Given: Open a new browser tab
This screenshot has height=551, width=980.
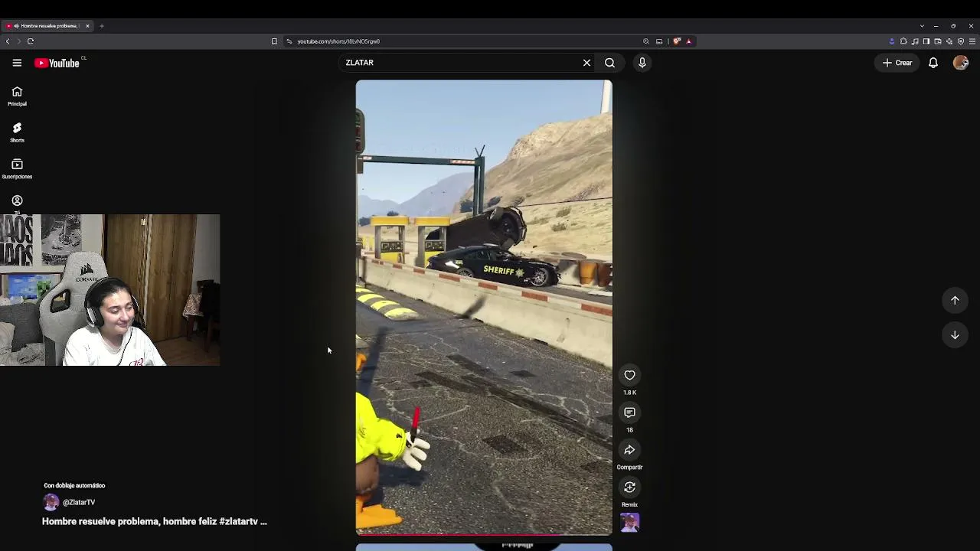Looking at the screenshot, I should [x=101, y=26].
